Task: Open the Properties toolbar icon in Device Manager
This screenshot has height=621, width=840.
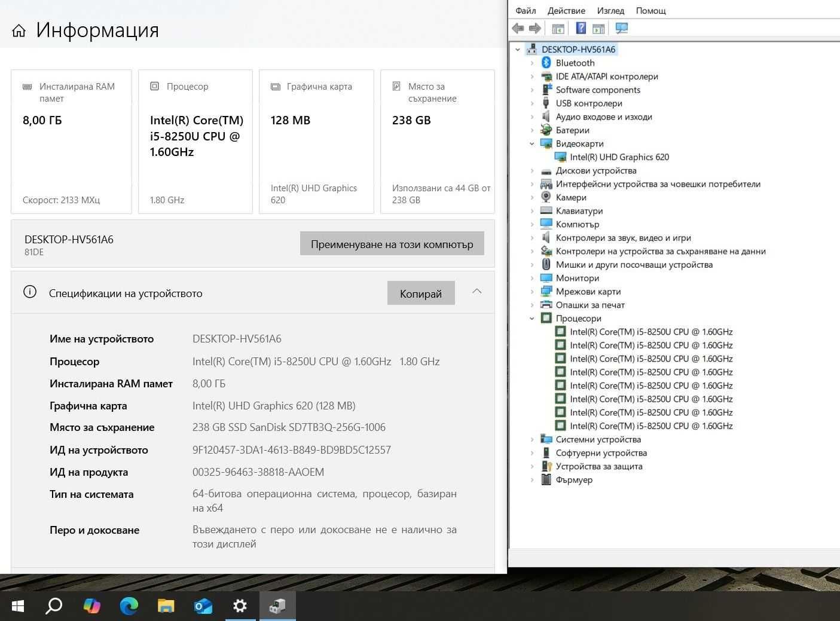Action: tap(558, 28)
